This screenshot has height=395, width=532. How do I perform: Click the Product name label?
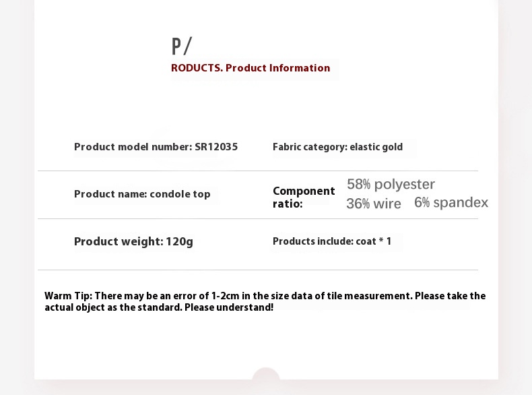(x=110, y=194)
